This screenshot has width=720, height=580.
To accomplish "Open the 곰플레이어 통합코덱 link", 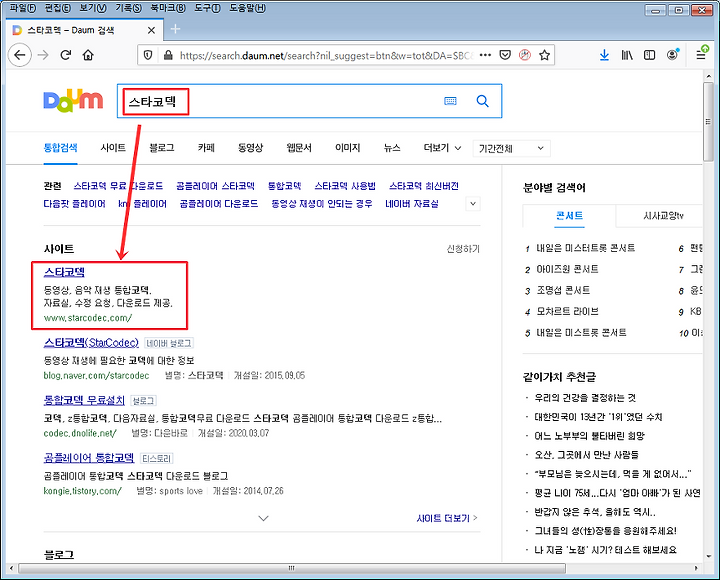I will (x=89, y=457).
